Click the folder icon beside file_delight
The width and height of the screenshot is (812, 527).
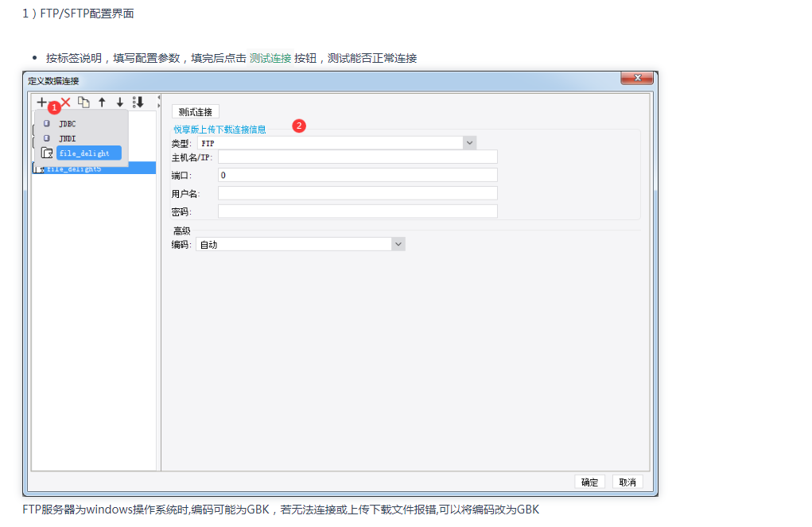pos(47,153)
